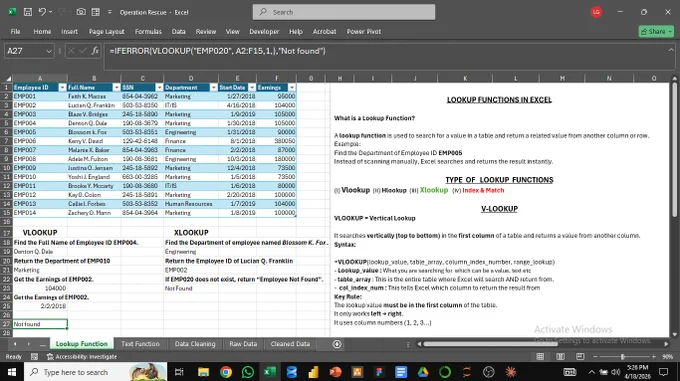The width and height of the screenshot is (680, 381).
Task: Click the horizontal scrollbar thumb
Action: click(490, 344)
